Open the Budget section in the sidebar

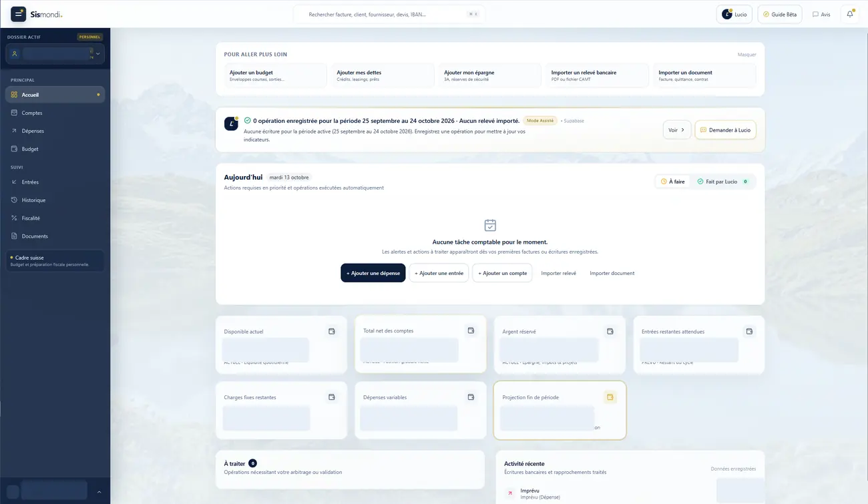click(55, 149)
